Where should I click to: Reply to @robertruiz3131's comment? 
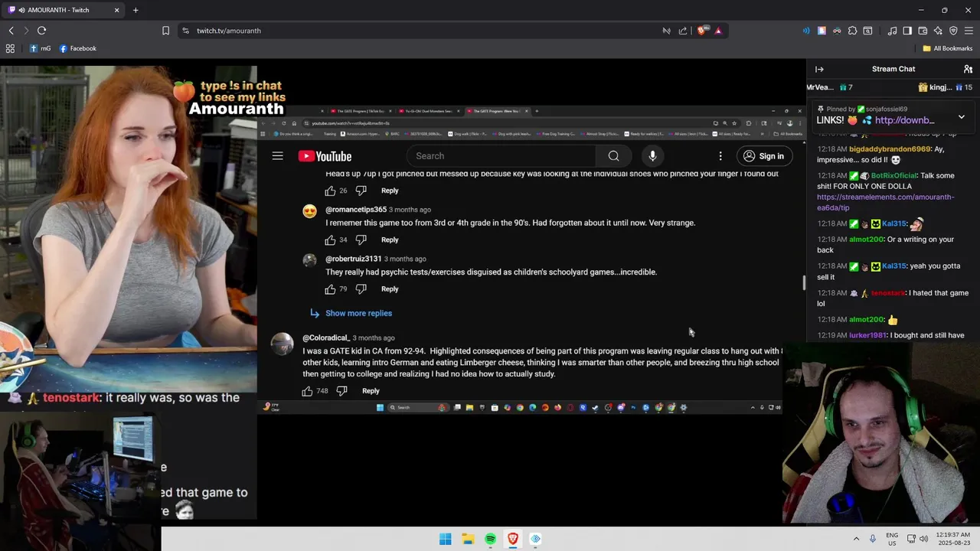coord(390,289)
